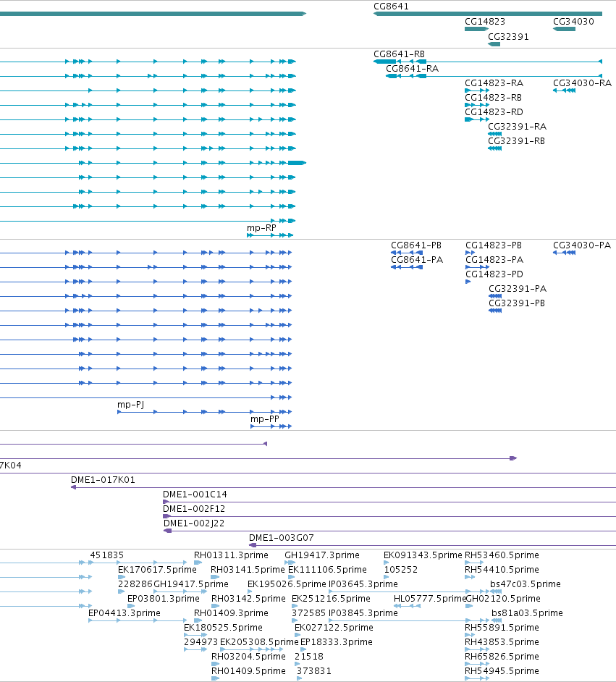Screen dimensions: 616x682
Task: Select EST bs81a03.5prime
Action: tap(527, 613)
